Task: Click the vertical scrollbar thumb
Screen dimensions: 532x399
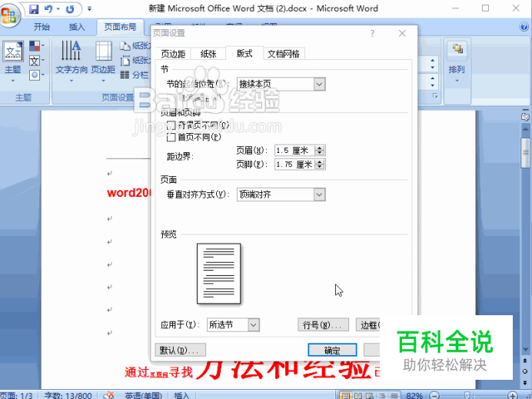Action: click(525, 152)
